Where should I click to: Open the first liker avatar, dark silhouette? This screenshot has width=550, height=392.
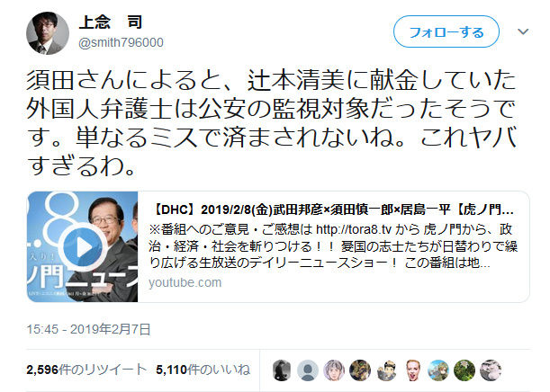282,370
